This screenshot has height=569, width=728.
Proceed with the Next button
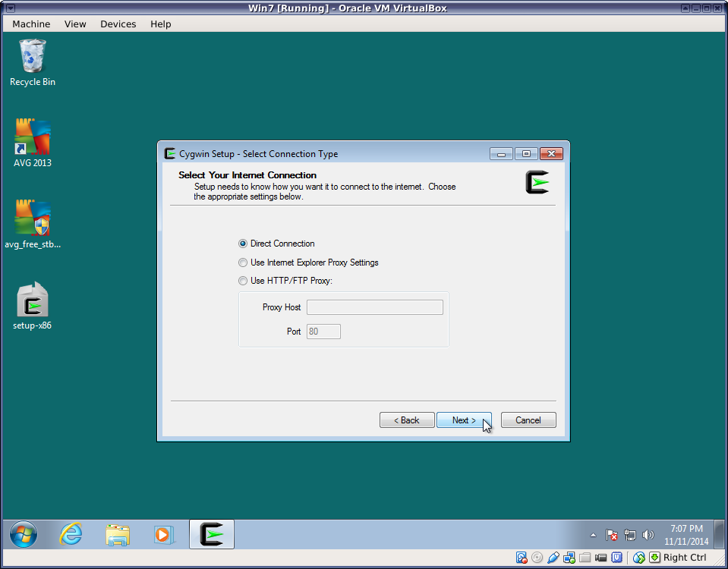point(464,420)
